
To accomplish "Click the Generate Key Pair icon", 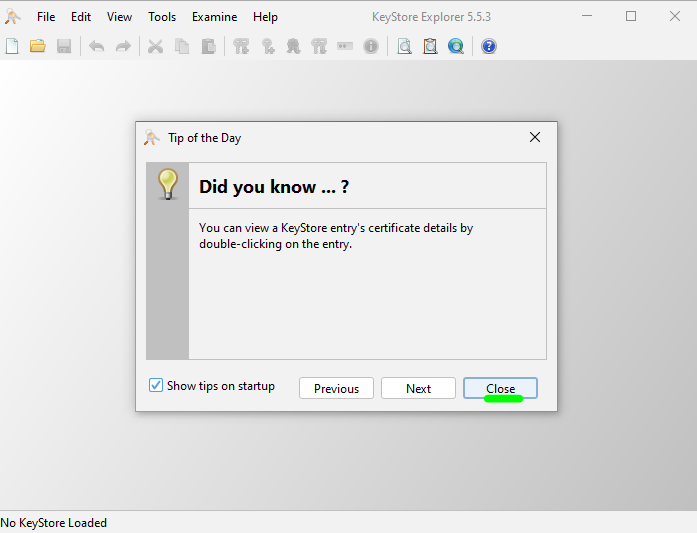I will [241, 46].
